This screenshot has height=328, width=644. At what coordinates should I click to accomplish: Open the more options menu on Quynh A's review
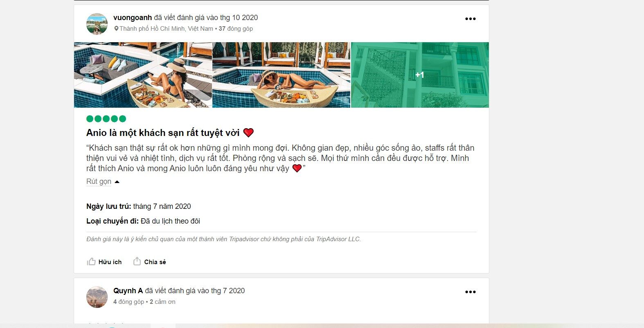point(471,292)
